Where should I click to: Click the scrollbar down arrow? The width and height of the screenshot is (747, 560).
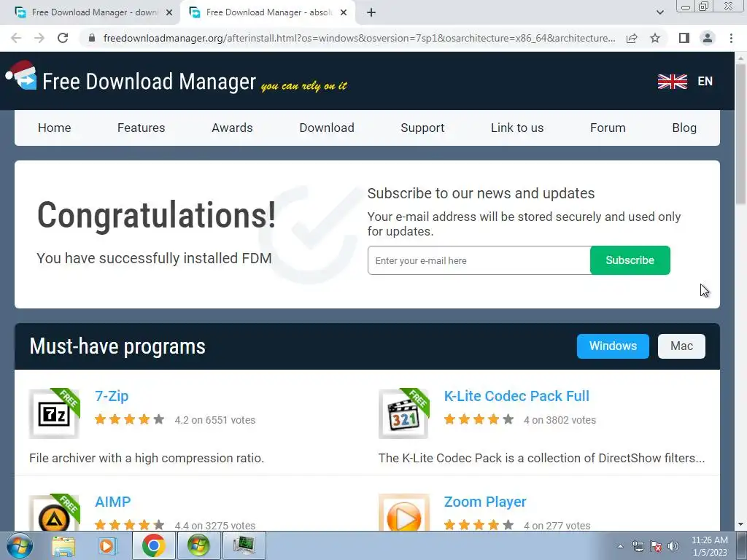click(741, 524)
